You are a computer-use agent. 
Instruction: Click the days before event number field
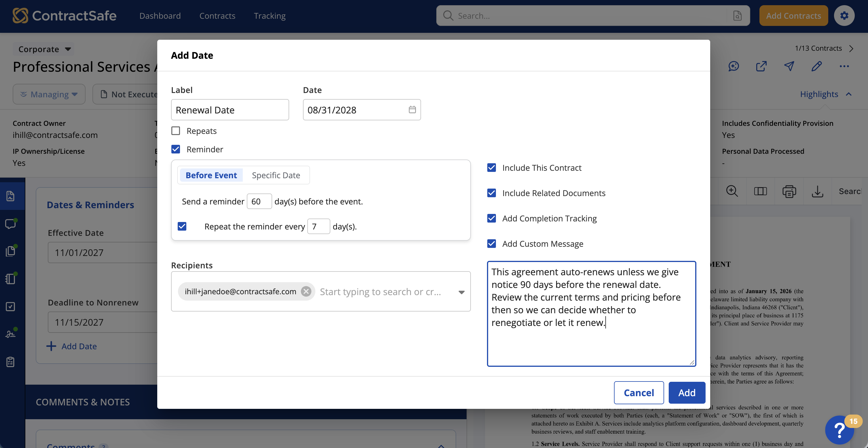tap(259, 201)
